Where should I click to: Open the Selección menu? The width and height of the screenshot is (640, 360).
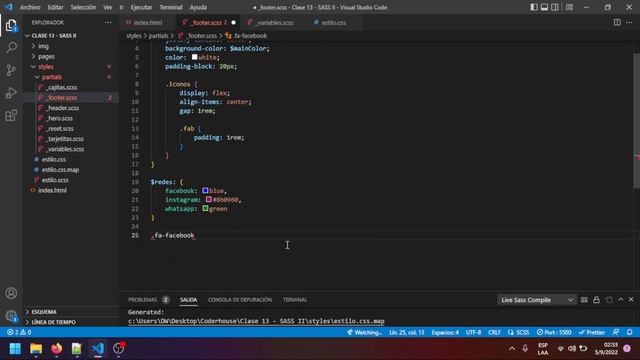(83, 7)
